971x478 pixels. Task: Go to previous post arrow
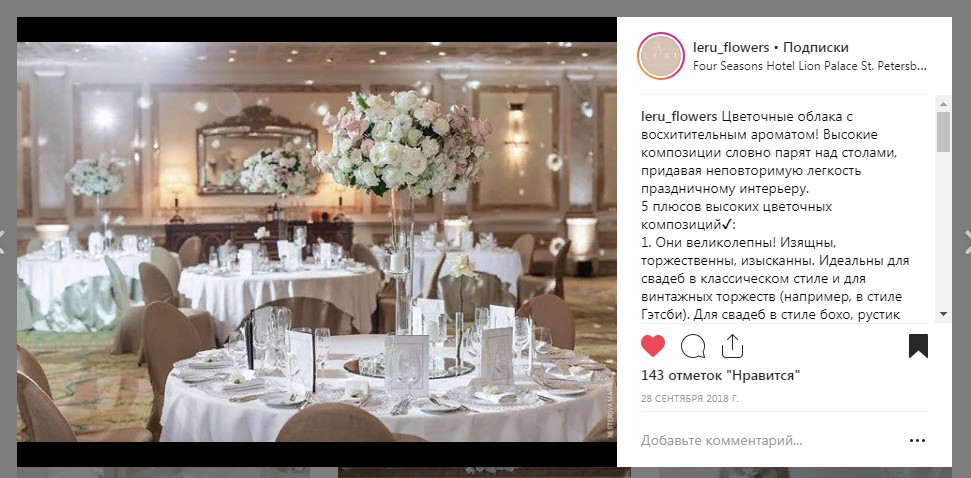click(2, 241)
